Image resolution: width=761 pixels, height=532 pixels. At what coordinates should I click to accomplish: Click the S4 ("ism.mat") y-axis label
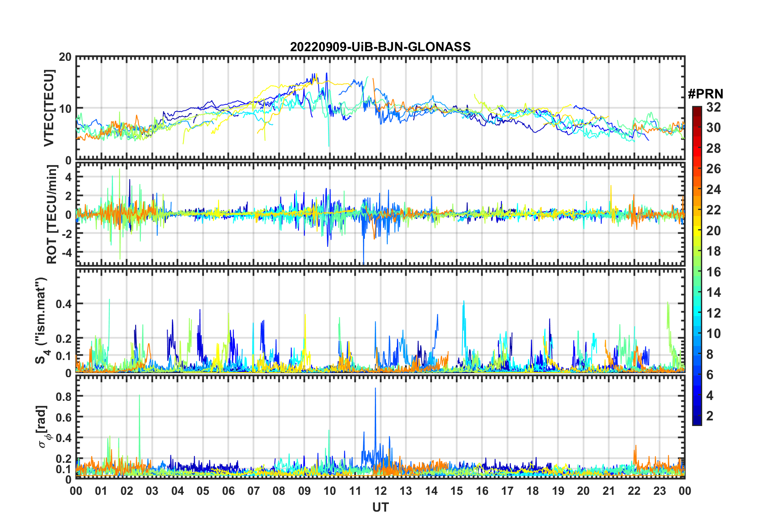(41, 321)
